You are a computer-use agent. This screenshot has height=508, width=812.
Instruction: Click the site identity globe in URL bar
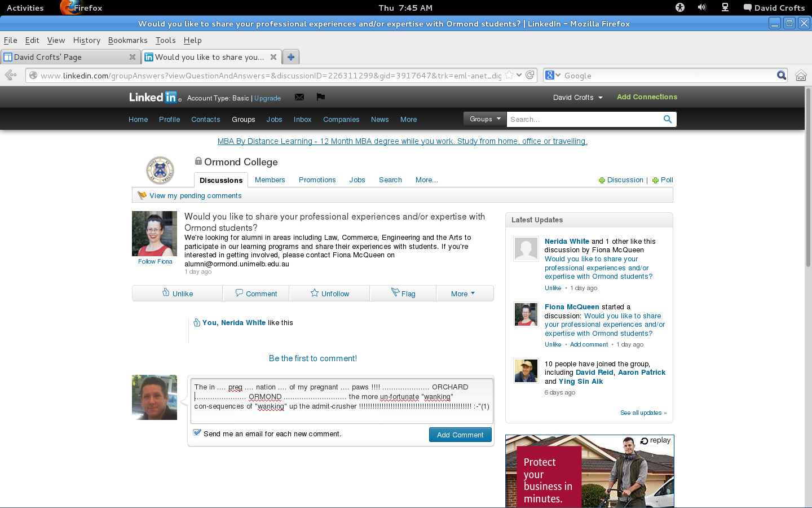33,75
